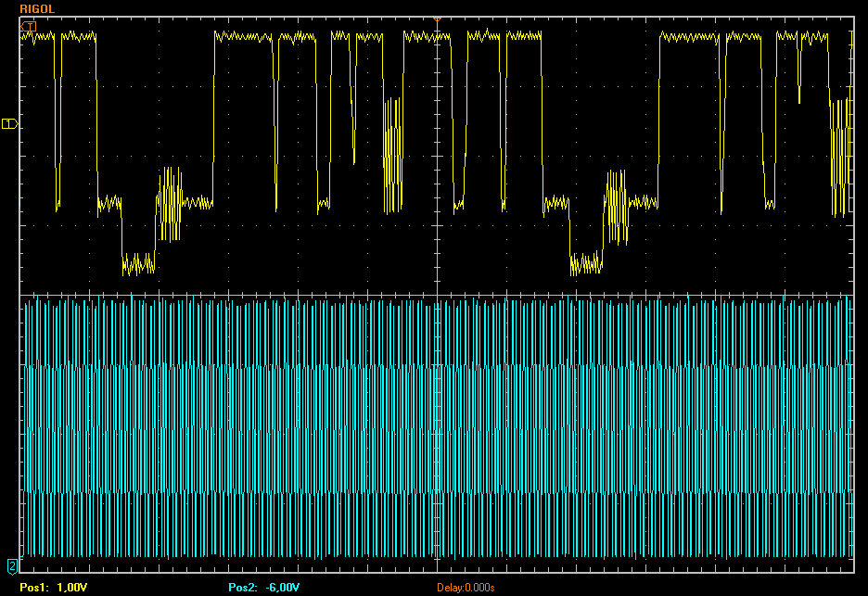
Task: Click the white divider line between the two channels
Action: tap(278, 296)
